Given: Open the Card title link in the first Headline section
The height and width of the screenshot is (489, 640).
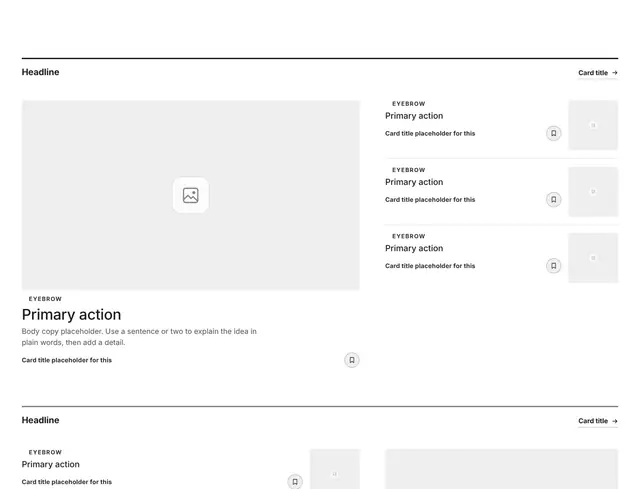Looking at the screenshot, I should pyautogui.click(x=598, y=73).
